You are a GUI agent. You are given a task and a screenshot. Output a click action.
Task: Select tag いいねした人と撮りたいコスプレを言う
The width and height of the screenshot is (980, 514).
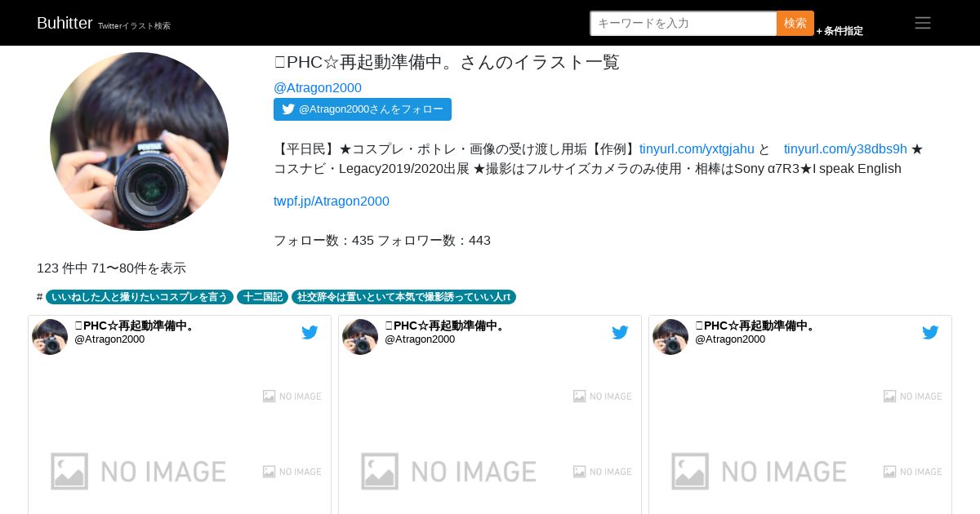(x=140, y=297)
